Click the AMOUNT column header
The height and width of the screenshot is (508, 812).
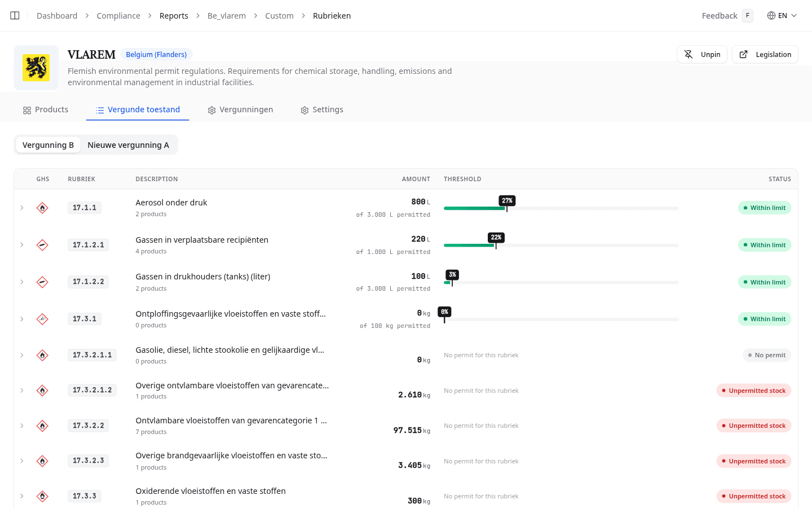[416, 179]
